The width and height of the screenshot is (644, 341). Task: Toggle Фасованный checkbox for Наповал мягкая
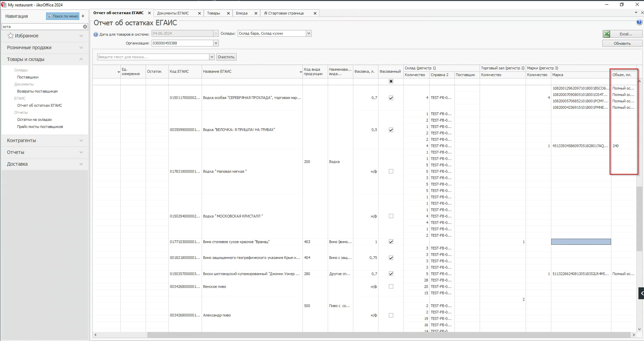point(391,172)
